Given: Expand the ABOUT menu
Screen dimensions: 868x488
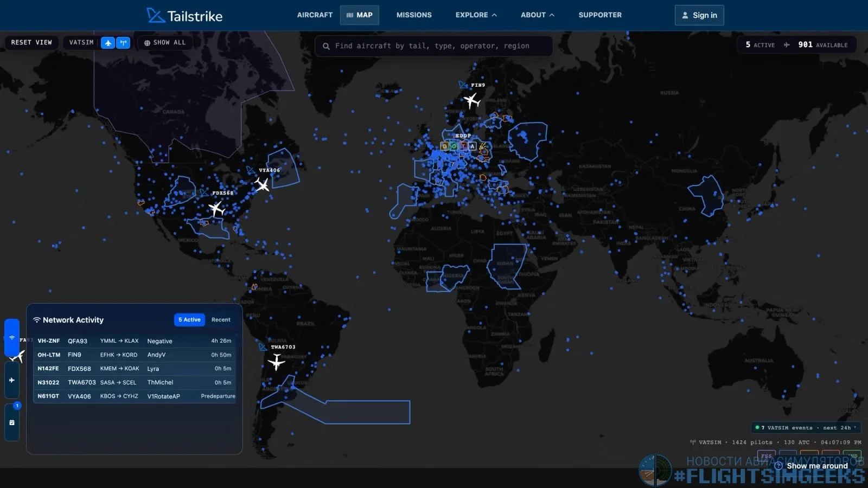Looking at the screenshot, I should pyautogui.click(x=537, y=15).
